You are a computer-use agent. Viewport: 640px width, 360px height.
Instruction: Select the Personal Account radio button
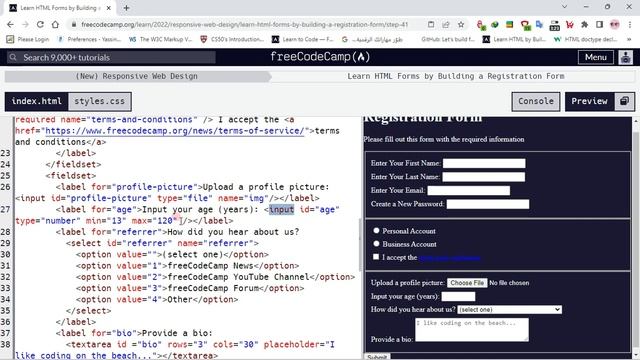click(x=376, y=231)
